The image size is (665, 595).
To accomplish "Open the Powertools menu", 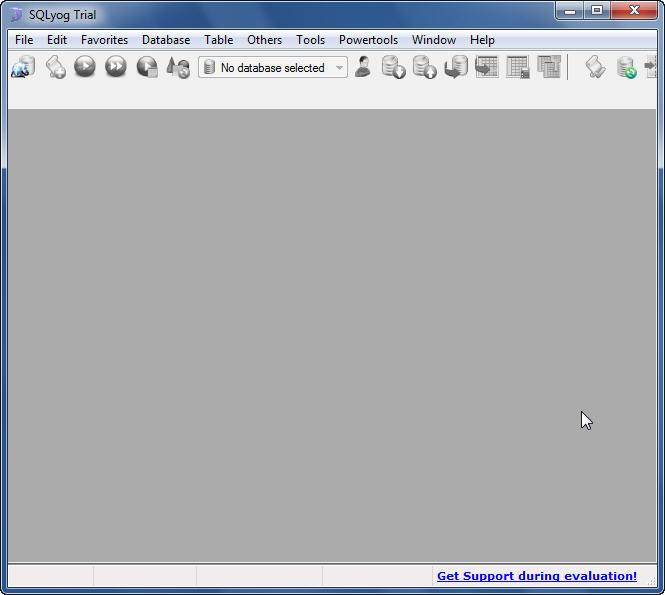I will (368, 40).
